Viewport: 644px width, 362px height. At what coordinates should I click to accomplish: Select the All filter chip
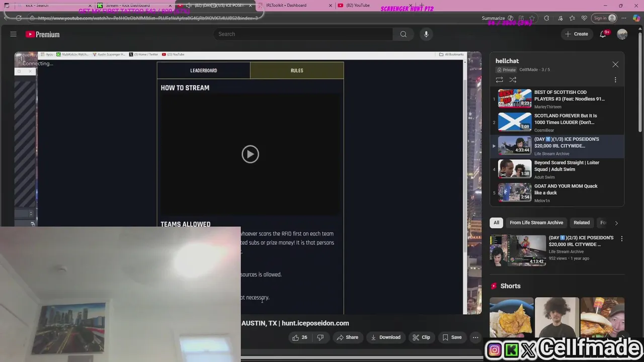(x=496, y=223)
